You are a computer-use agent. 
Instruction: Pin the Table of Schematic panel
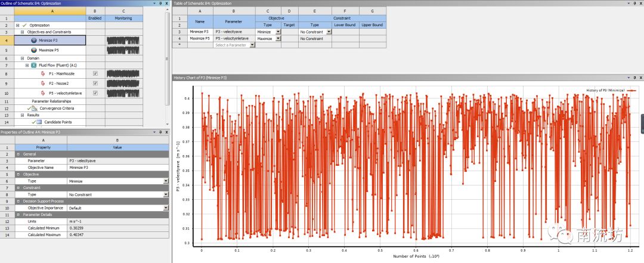[x=635, y=4]
